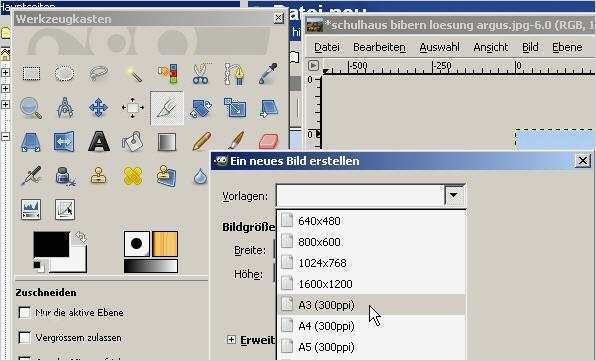
Task: Select the Alignment tool
Action: coord(133,108)
